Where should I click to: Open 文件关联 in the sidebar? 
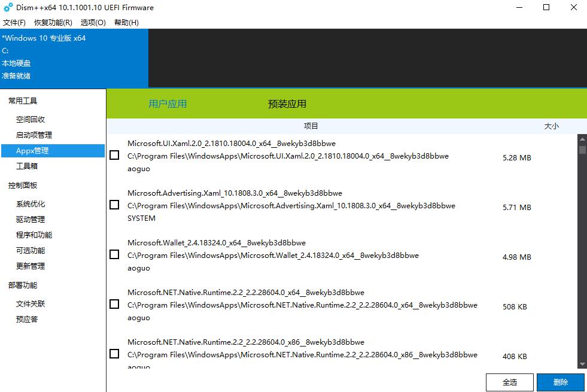(x=31, y=303)
